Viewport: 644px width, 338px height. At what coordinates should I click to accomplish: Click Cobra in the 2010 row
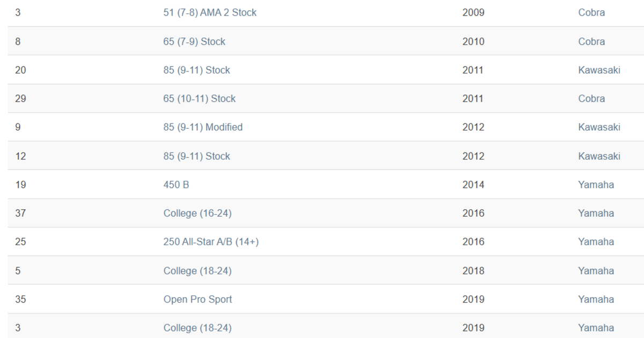coord(591,41)
